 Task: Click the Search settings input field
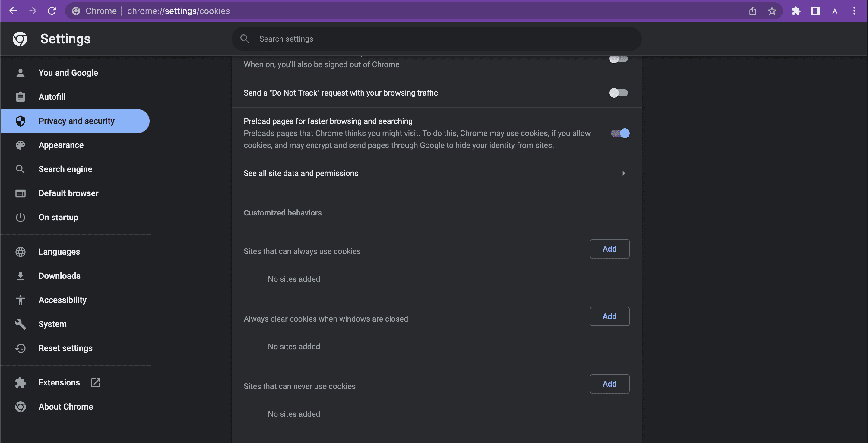(x=438, y=39)
